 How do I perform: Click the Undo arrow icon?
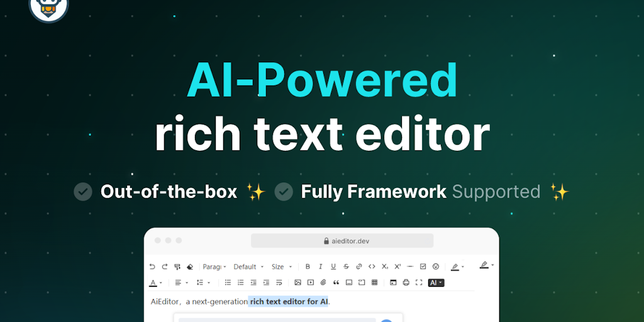coord(152,267)
